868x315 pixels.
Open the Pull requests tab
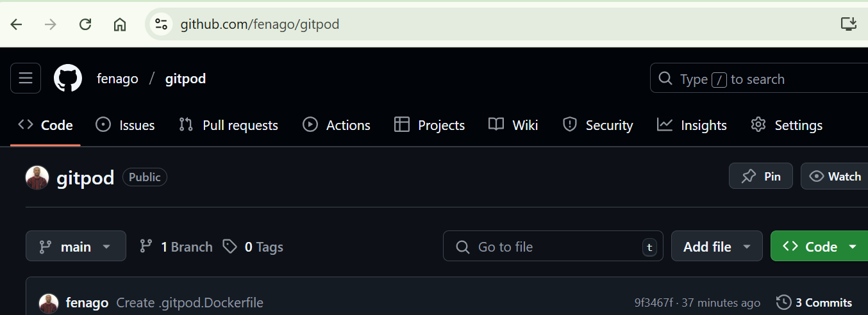(228, 125)
